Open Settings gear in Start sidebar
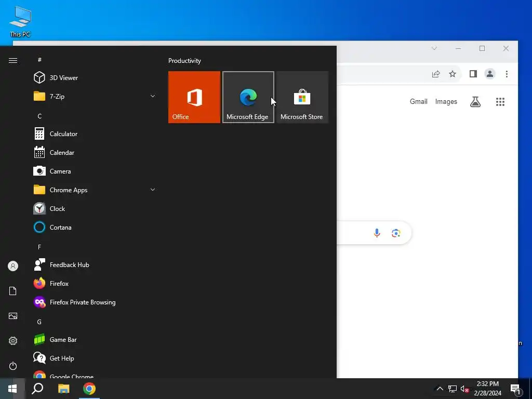The width and height of the screenshot is (532, 399). coord(13,341)
